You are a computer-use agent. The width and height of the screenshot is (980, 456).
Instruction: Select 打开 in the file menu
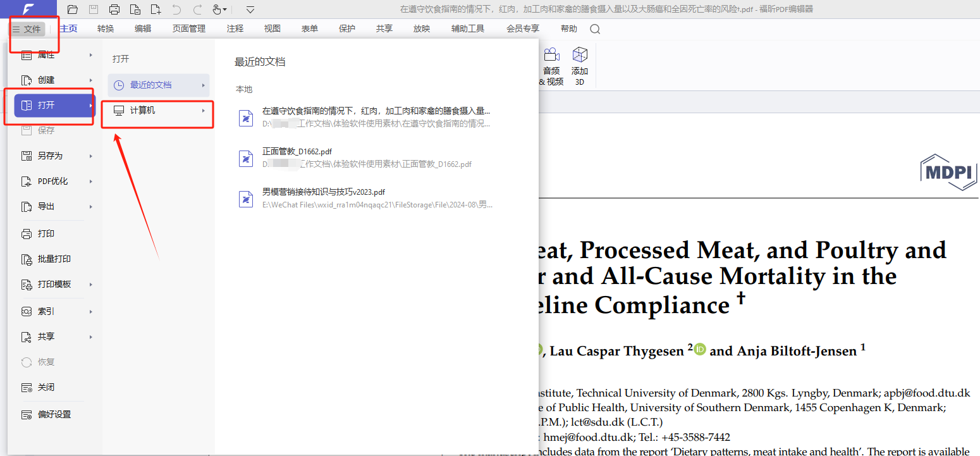coord(54,106)
